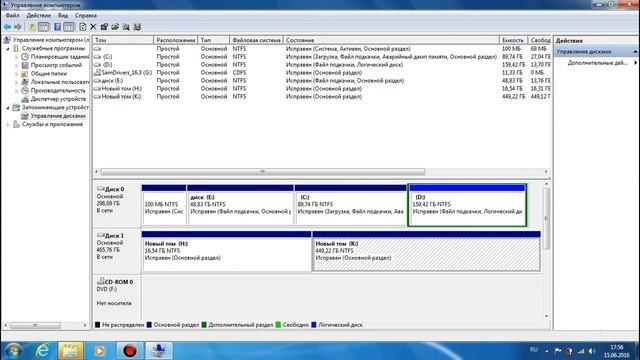Expand the Службы и приложения node
640x360 pixels.
click(8, 124)
